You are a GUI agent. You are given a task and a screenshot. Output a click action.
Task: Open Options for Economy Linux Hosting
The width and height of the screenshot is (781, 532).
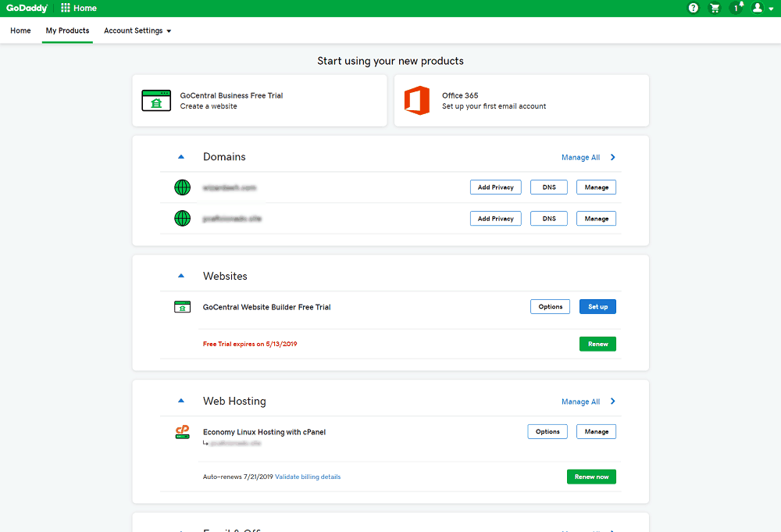point(547,432)
